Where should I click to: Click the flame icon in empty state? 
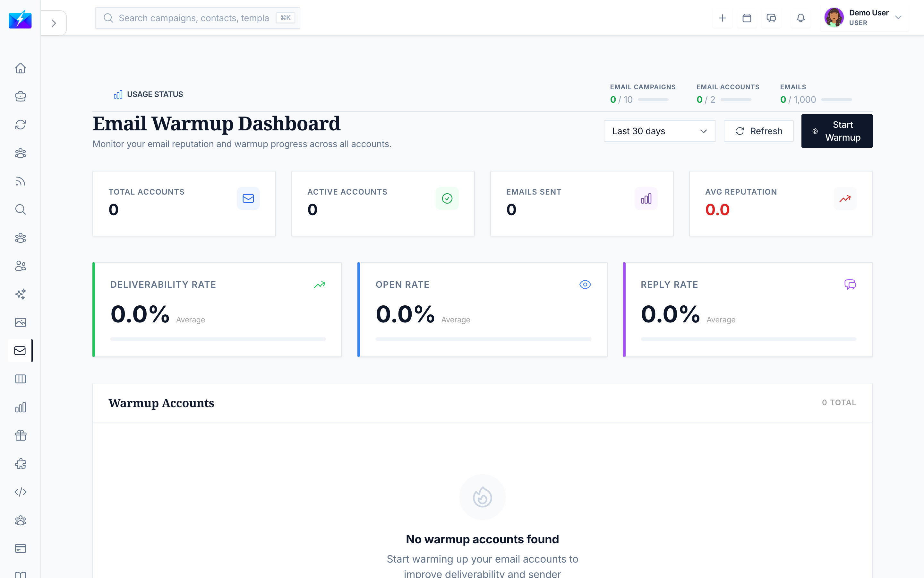482,497
